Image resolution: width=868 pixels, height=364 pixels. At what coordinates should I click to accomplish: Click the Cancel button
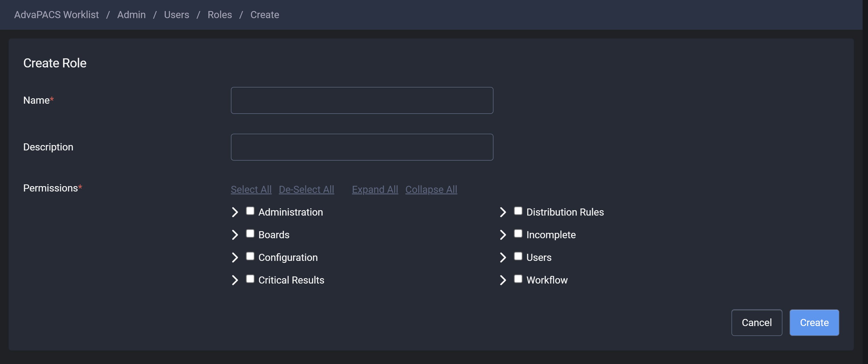(x=756, y=323)
